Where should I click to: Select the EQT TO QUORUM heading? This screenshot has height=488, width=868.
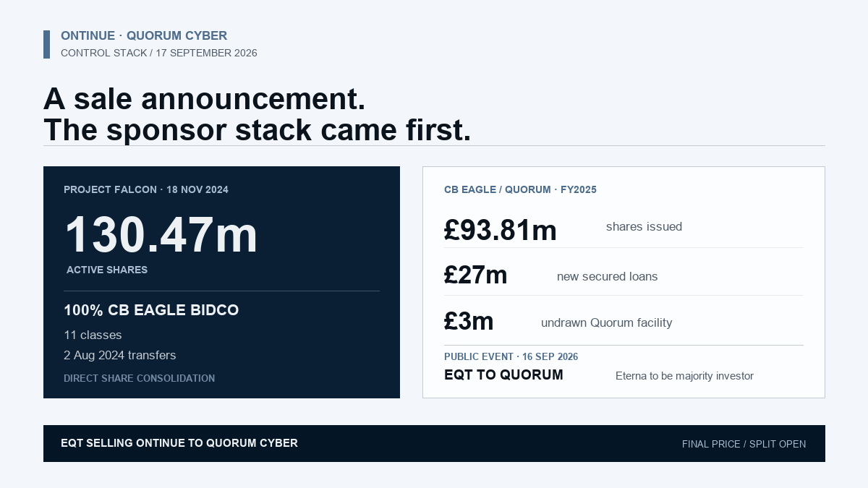click(503, 374)
